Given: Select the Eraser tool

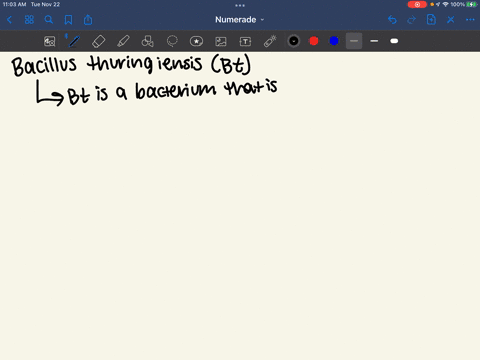Looking at the screenshot, I should (98, 41).
